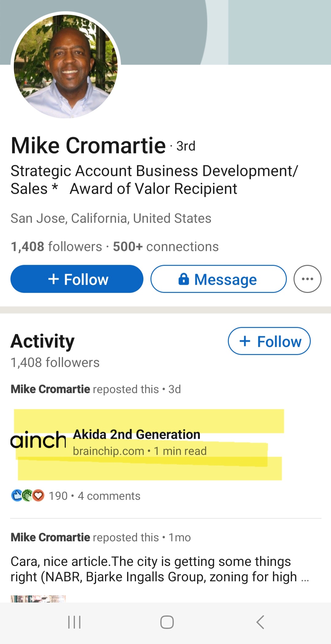
Task: Tap the heart love reaction icon
Action: (x=38, y=496)
